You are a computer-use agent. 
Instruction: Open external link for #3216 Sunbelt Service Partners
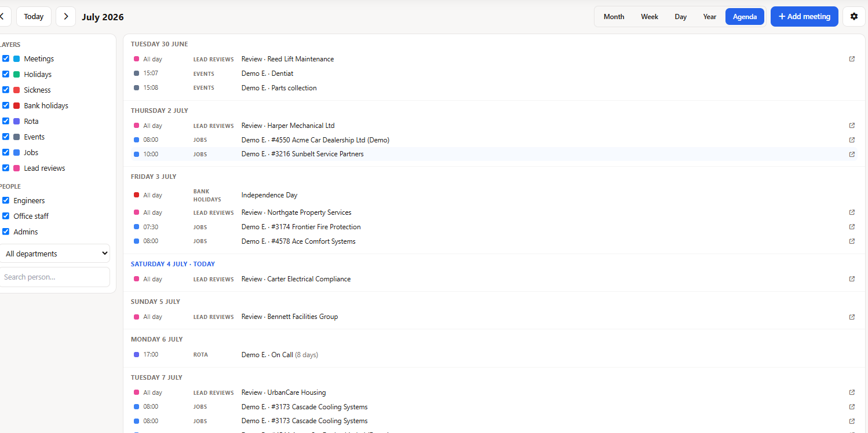click(x=852, y=155)
